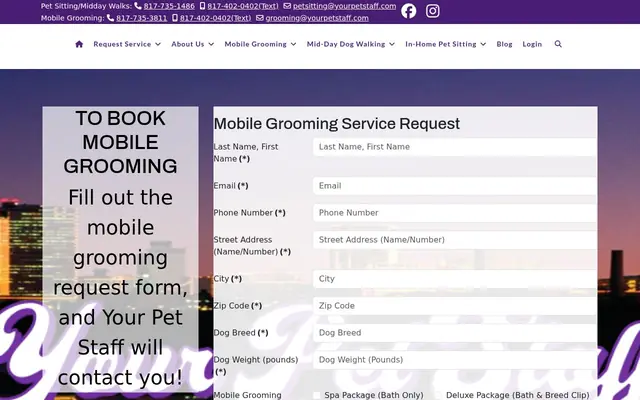This screenshot has height=400, width=640.
Task: Focus the Last Name, First Name field
Action: tap(455, 147)
